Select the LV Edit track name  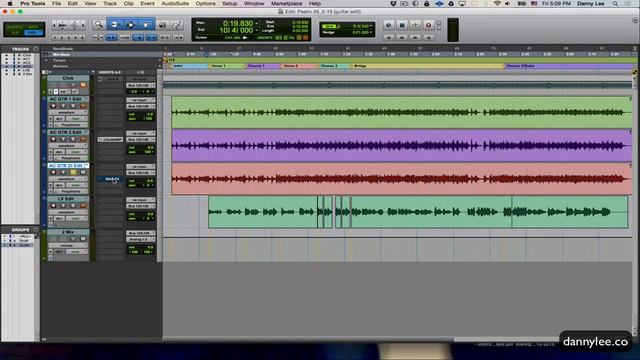tap(66, 199)
